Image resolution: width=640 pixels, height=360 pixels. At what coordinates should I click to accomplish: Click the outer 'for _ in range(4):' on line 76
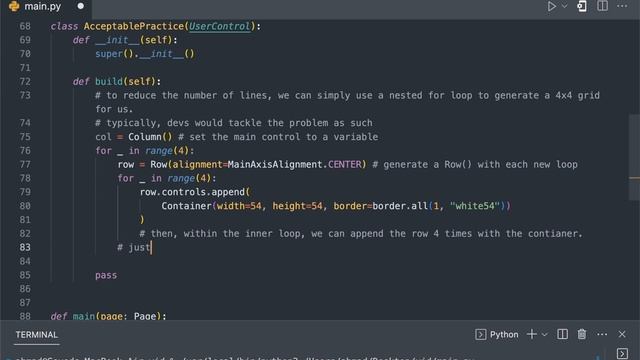click(x=145, y=151)
